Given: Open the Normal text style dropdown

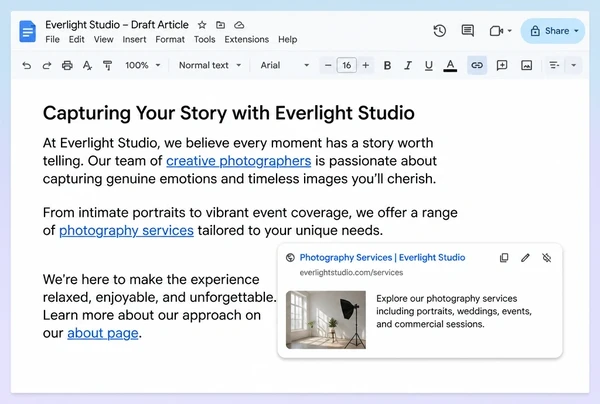Looking at the screenshot, I should (x=210, y=65).
